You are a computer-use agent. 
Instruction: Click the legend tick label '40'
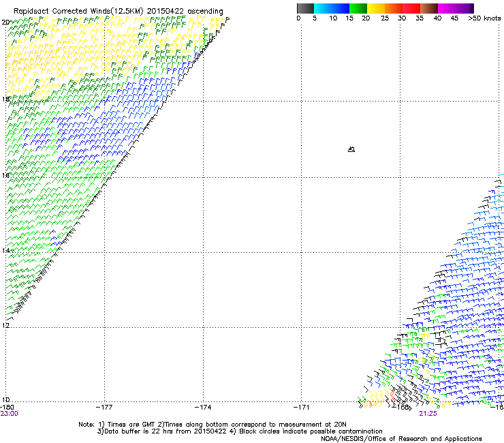click(x=437, y=18)
